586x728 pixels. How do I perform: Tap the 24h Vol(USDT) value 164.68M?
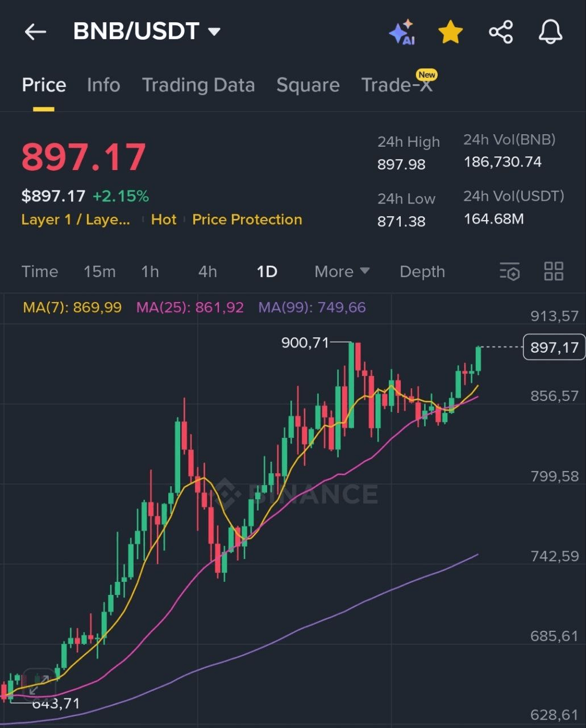(493, 219)
